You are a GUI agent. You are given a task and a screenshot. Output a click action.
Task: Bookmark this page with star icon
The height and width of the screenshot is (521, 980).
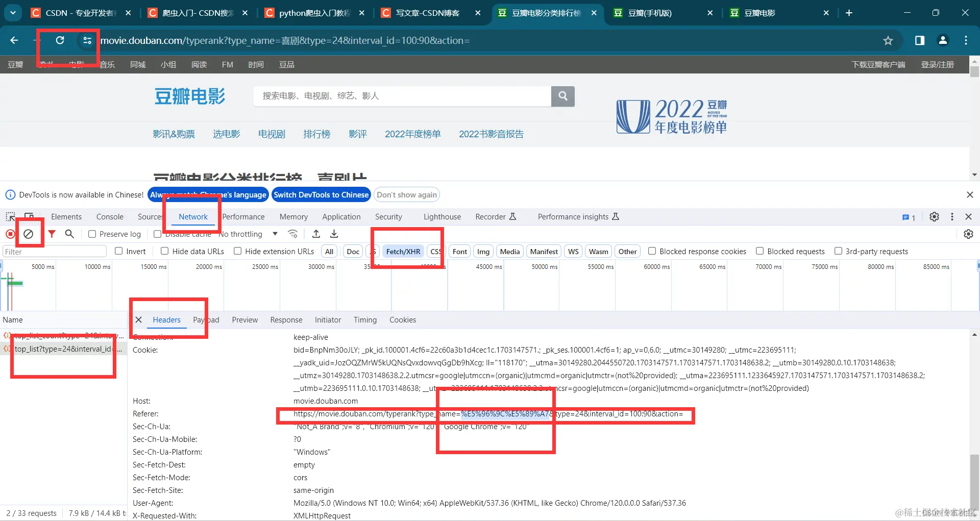888,40
